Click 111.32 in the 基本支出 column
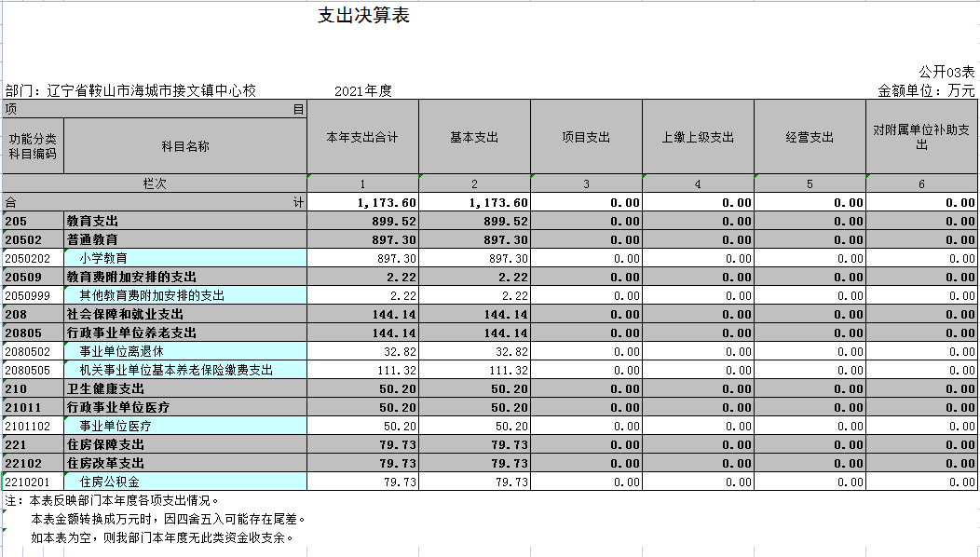 pos(474,370)
